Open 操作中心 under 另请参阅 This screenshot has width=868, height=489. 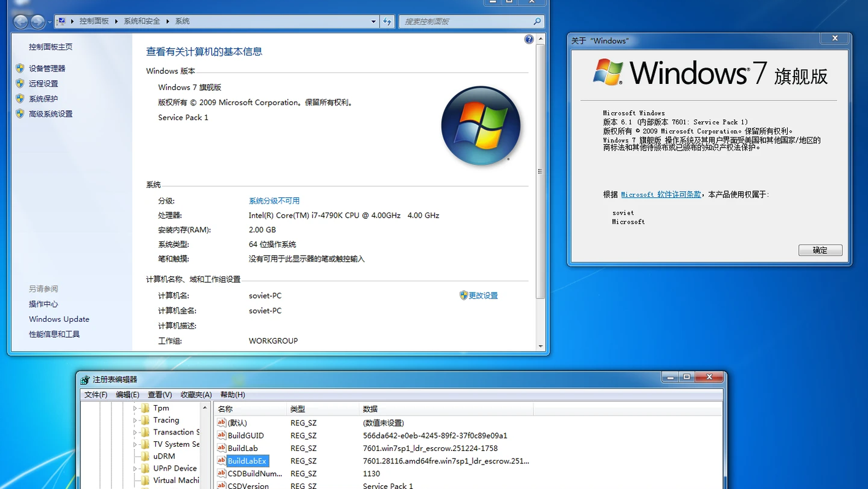(44, 304)
